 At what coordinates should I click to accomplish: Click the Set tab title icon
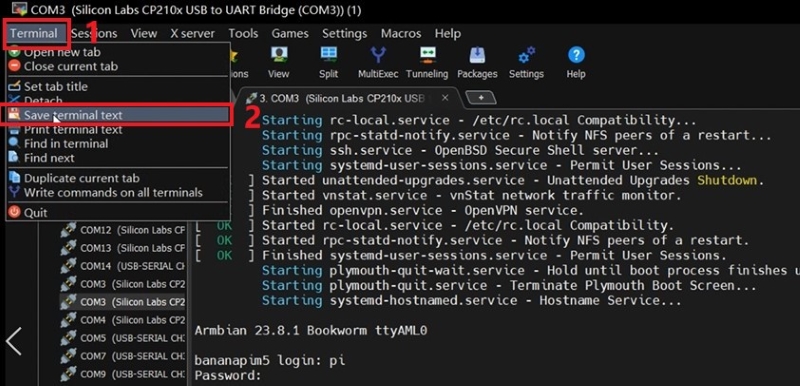pyautogui.click(x=15, y=87)
